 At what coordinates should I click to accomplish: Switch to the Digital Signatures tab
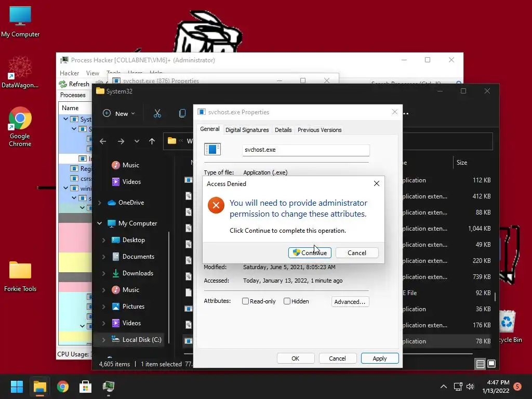pos(247,130)
